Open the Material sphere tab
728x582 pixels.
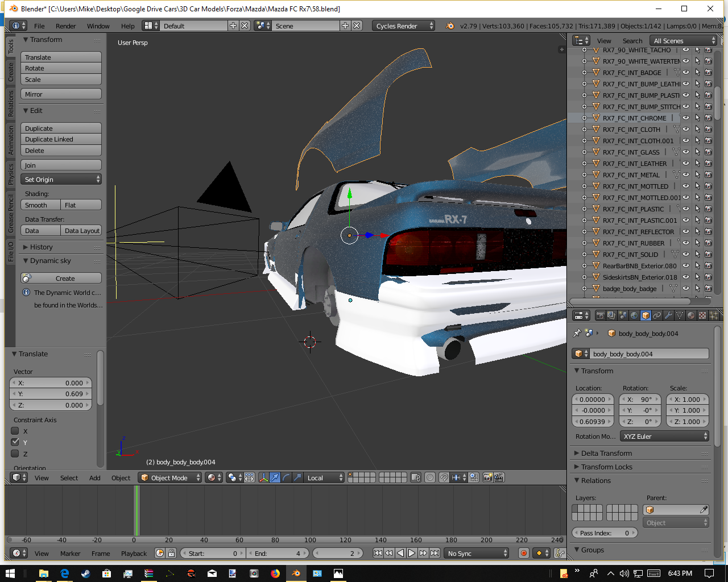pos(691,315)
